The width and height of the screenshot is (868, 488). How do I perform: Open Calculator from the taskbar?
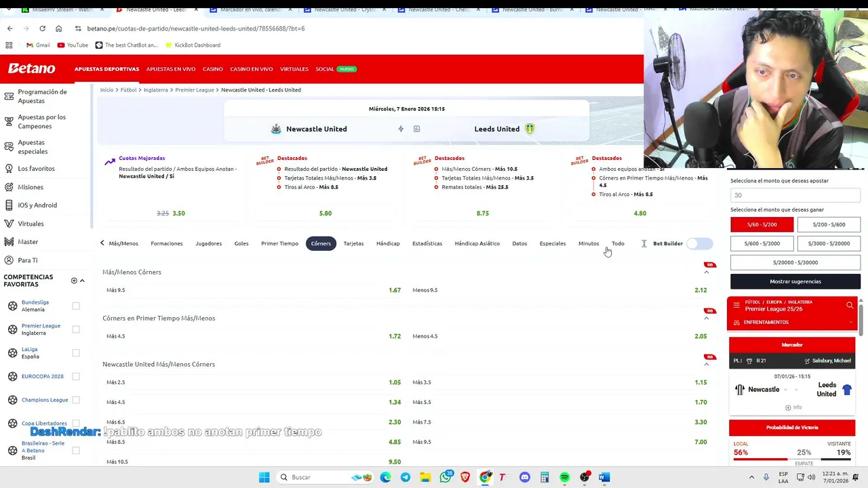545,477
